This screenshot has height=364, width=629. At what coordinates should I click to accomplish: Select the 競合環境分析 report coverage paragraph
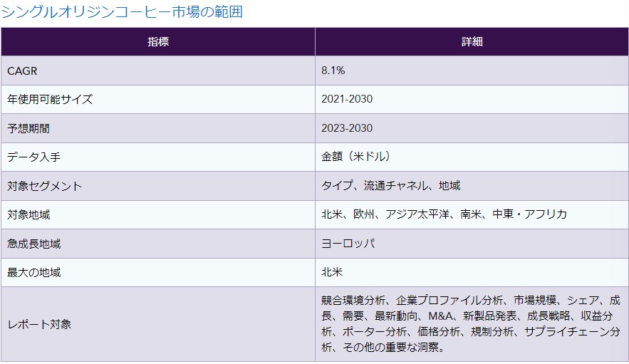click(x=471, y=323)
